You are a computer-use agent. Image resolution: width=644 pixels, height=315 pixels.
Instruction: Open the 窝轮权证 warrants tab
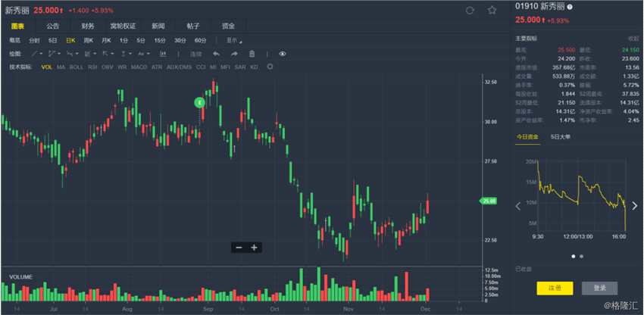click(x=123, y=26)
